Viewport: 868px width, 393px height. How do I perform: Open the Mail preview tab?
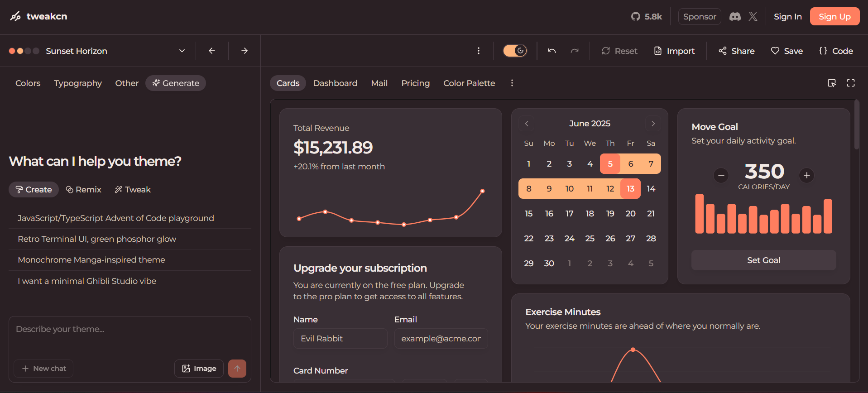tap(379, 83)
